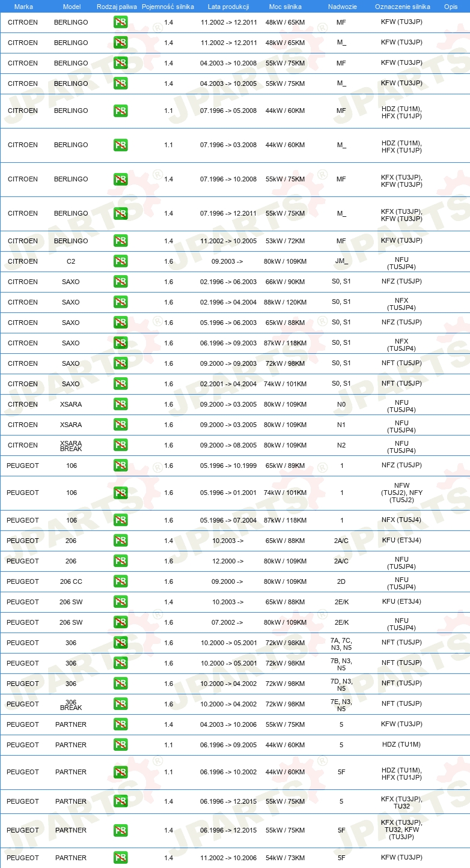The height and width of the screenshot is (868, 470).
Task: Click the 7E, N3, N5 body cell
Action: point(341,705)
